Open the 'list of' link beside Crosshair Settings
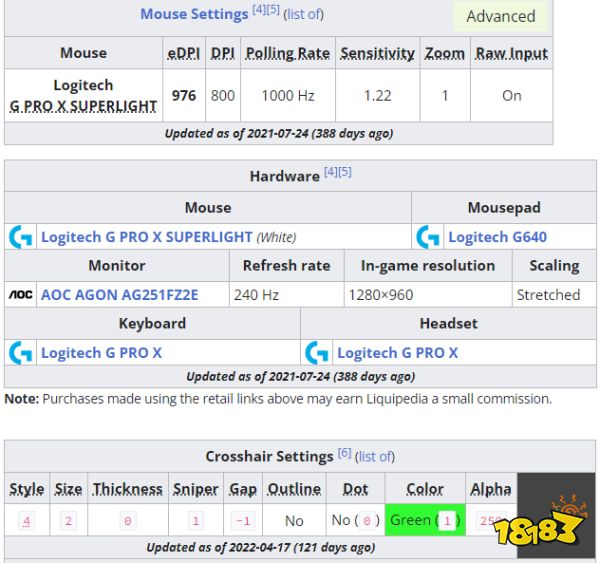 [x=375, y=457]
